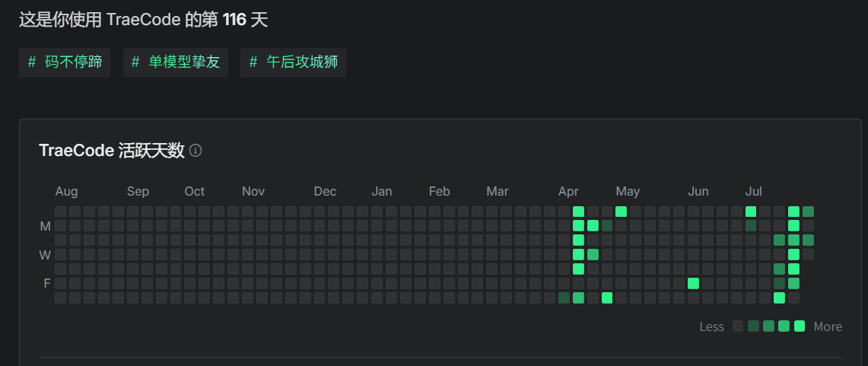Click the bright green Sunday cell under May
Screen dimensions: 868x366
[621, 212]
